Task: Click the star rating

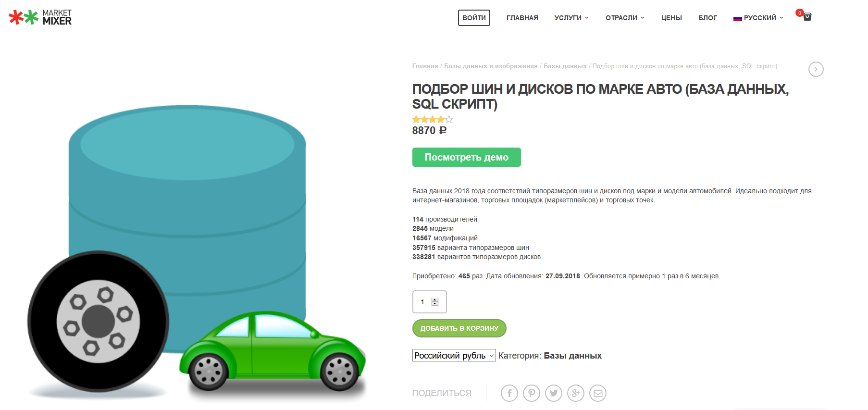Action: pos(432,120)
